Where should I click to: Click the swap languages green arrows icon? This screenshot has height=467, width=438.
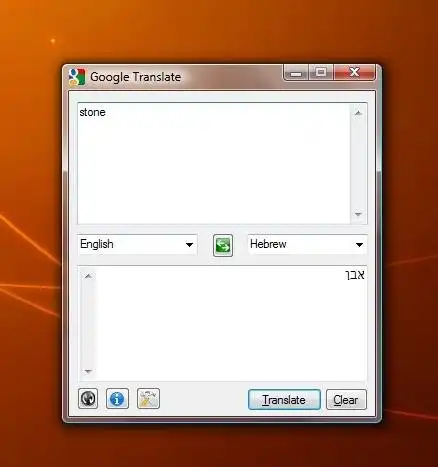[x=223, y=246]
